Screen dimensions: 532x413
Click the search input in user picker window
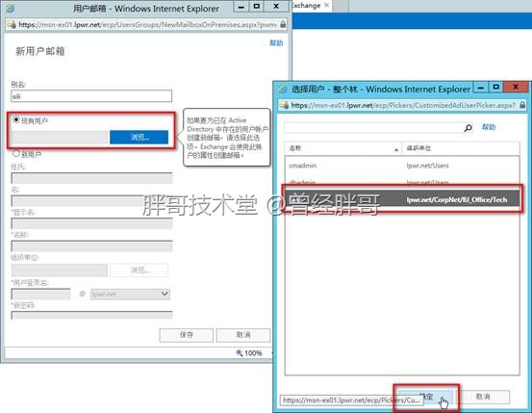tap(374, 128)
